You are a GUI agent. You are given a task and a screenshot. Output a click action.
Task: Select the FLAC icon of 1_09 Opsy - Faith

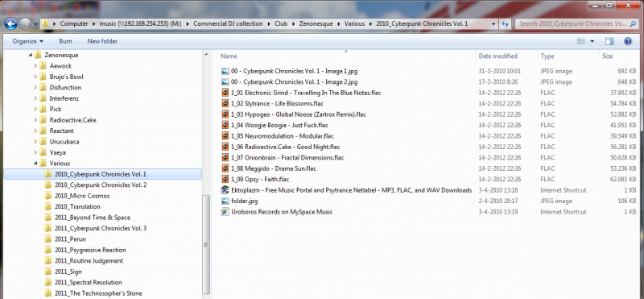click(x=225, y=179)
